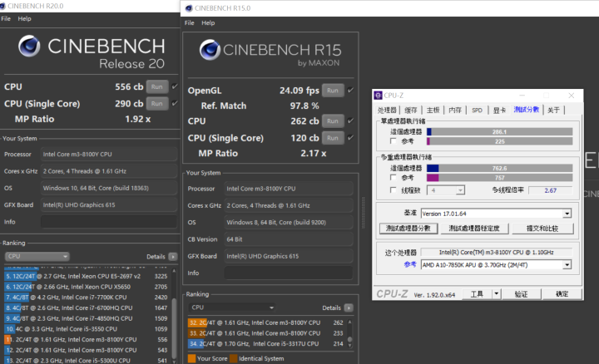This screenshot has height=364, width=599.
Task: Switch to the 显卡 tab in CPU-Z
Action: coord(499,111)
